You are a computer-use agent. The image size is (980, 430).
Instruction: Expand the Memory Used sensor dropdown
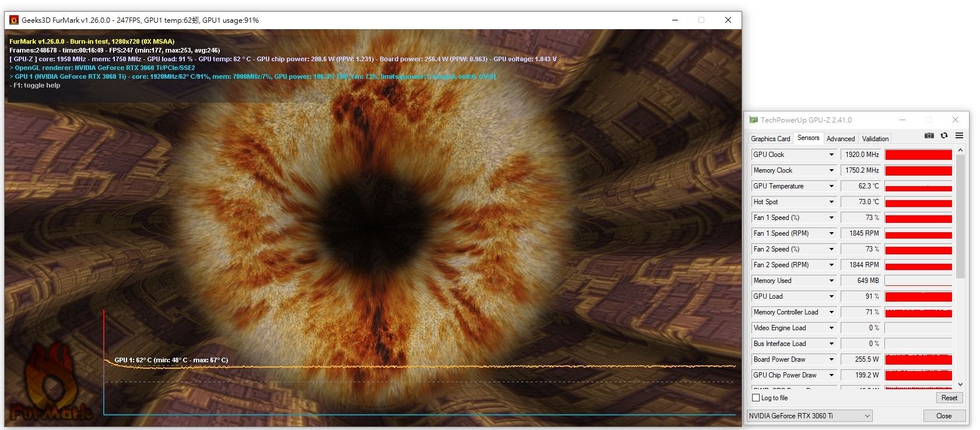pyautogui.click(x=831, y=281)
